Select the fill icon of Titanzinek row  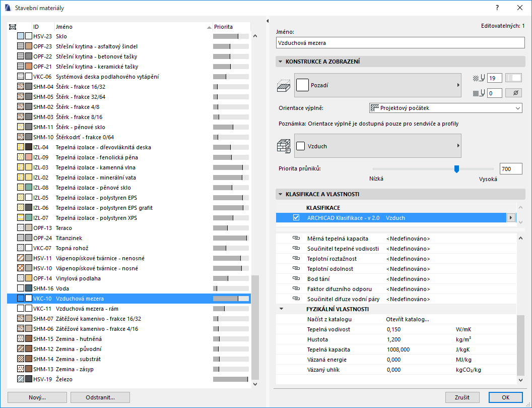click(x=21, y=238)
